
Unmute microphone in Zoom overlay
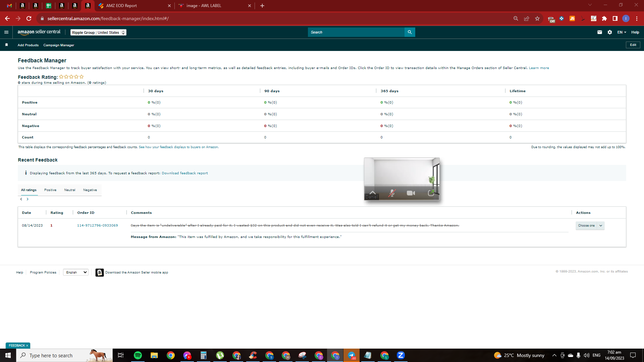click(x=392, y=193)
